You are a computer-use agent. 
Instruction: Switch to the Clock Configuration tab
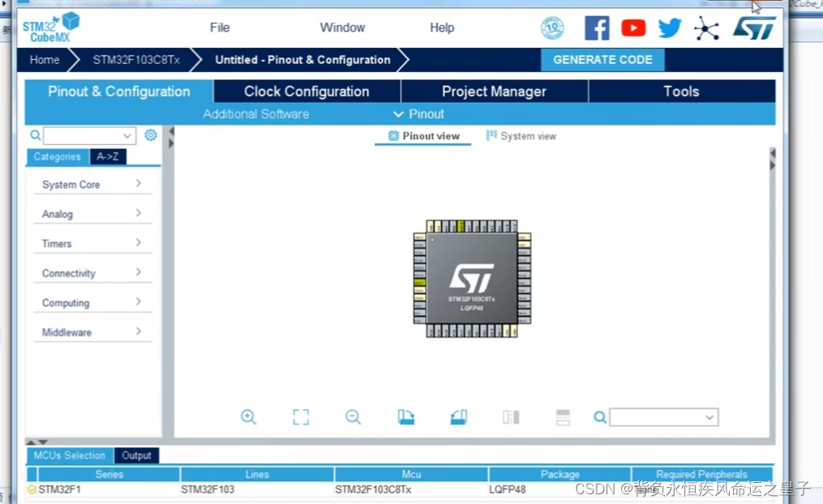306,91
